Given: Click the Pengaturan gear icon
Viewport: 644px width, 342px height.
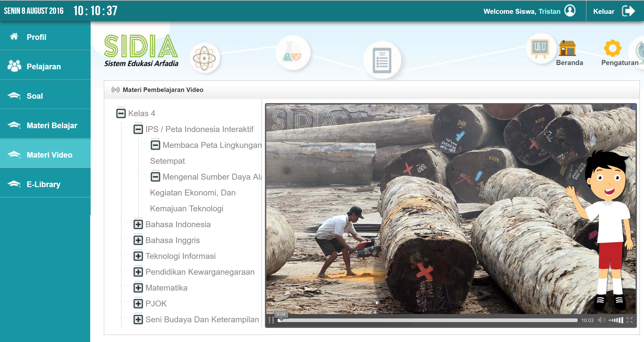Looking at the screenshot, I should pyautogui.click(x=612, y=48).
